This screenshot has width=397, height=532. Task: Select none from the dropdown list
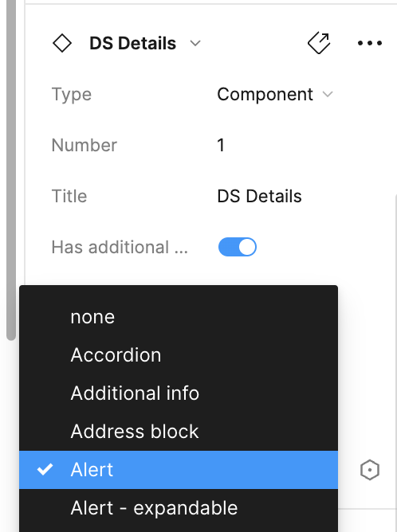click(179, 317)
